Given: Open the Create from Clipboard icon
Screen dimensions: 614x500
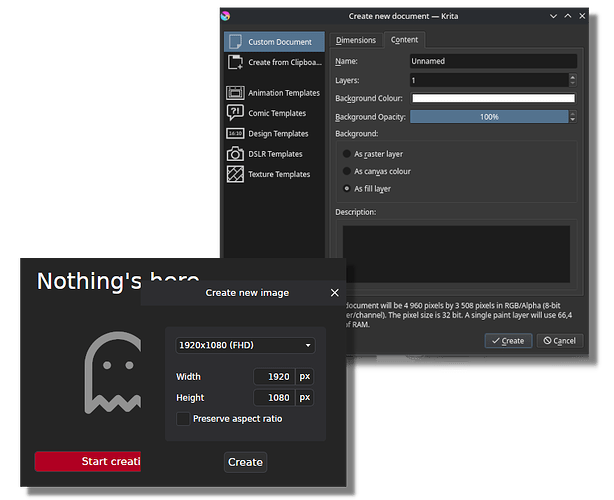Looking at the screenshot, I should [235, 62].
